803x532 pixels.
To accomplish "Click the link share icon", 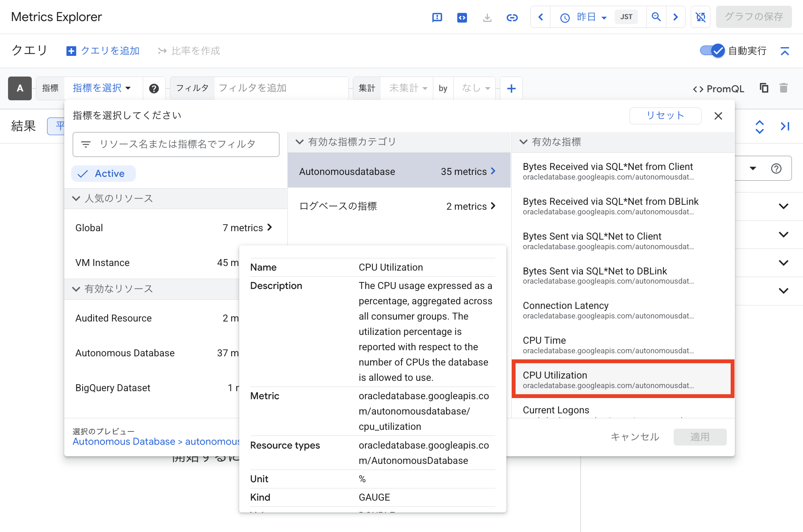I will click(x=512, y=17).
